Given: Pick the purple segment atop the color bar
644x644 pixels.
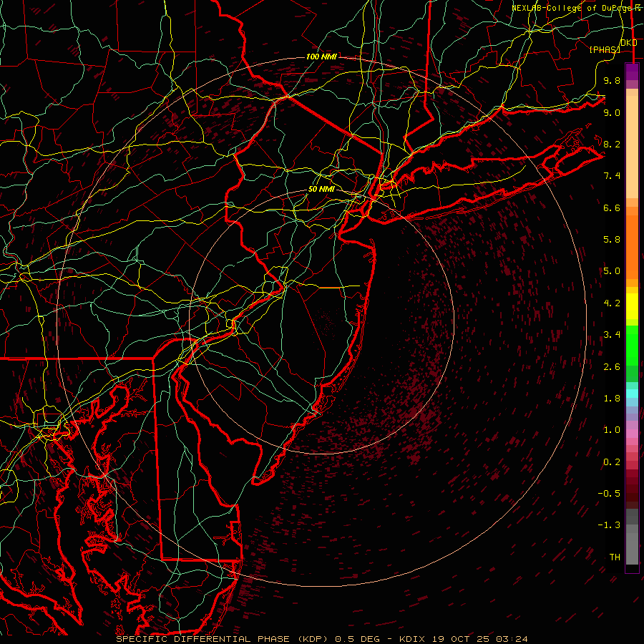Looking at the screenshot, I should click(632, 72).
